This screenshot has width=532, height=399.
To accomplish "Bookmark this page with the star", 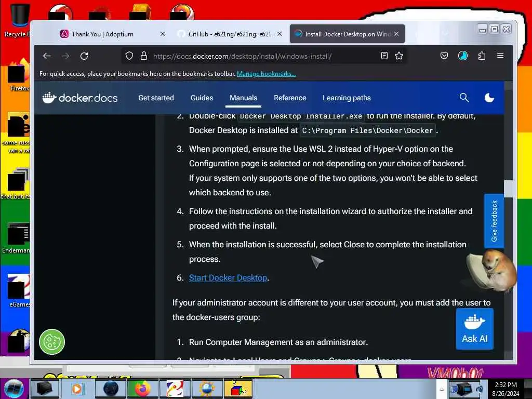I will 399,56.
